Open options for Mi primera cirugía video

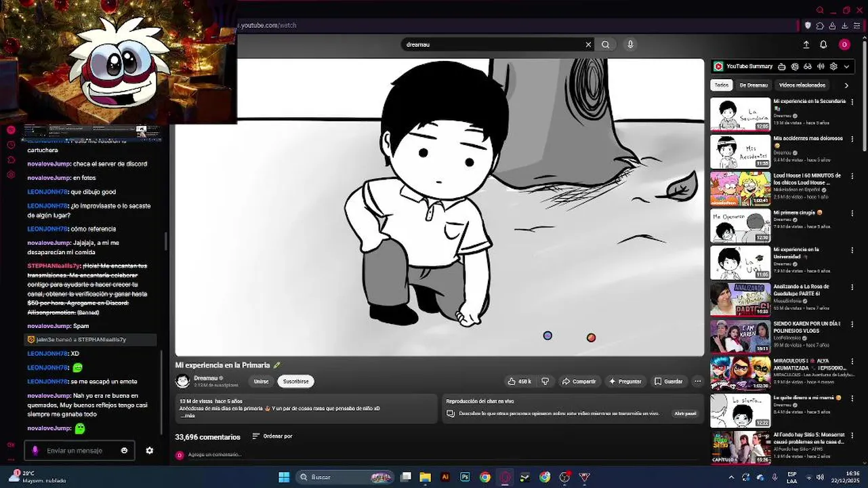coord(852,213)
